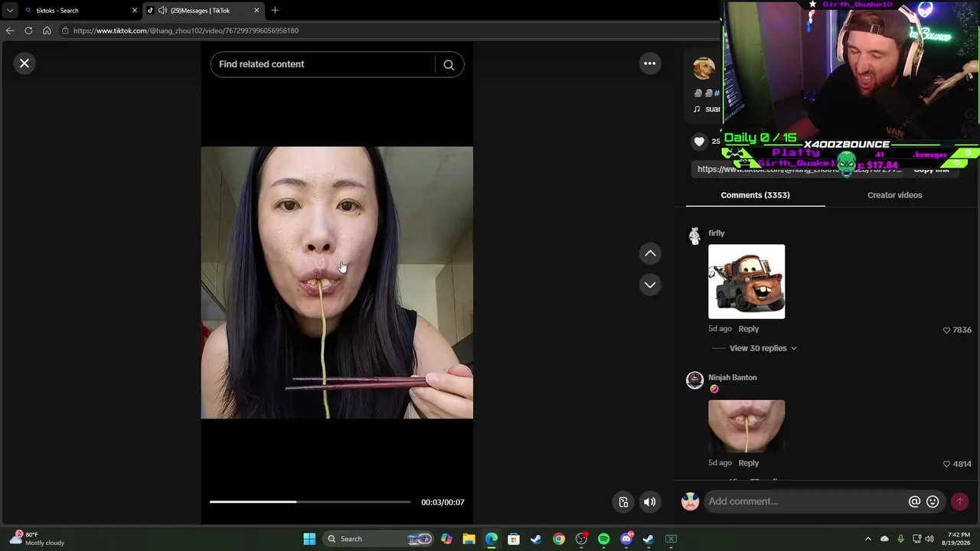
Task: Open Ninjah Banton's profile avatar
Action: [x=694, y=380]
